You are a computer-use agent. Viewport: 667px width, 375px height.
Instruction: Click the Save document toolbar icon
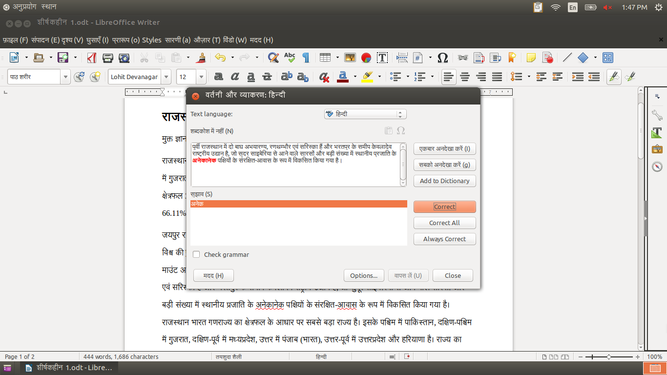tap(63, 57)
